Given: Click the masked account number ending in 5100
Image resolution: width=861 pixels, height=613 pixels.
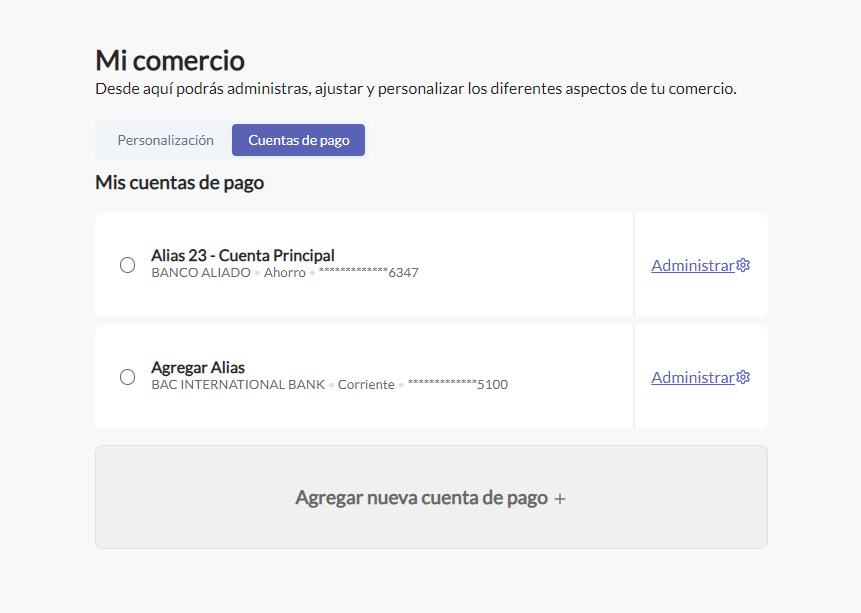Looking at the screenshot, I should tap(456, 383).
